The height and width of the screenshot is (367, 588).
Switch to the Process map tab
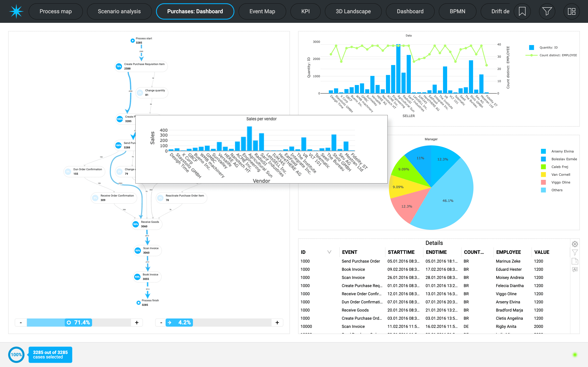[56, 11]
